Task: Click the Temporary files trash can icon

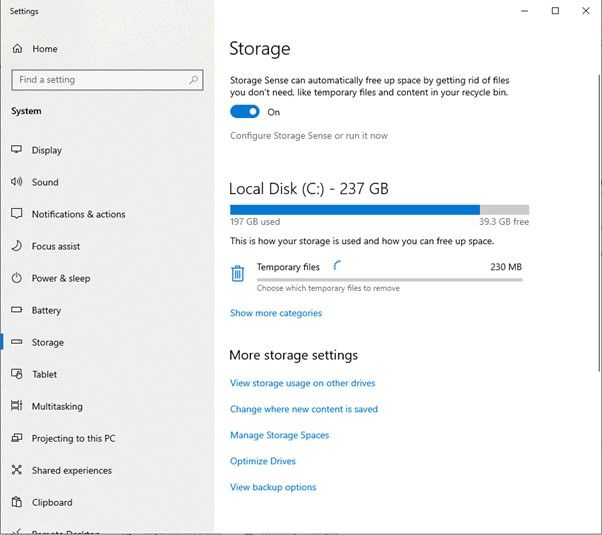Action: pos(238,273)
